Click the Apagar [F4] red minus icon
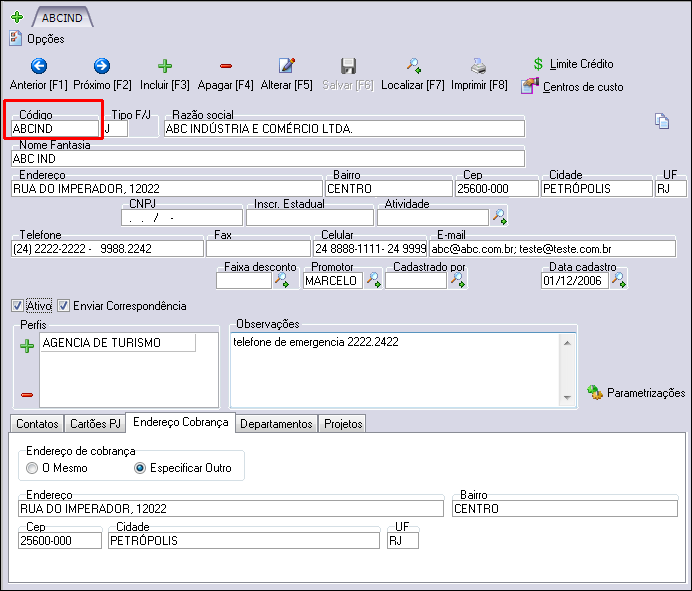This screenshot has width=692, height=591. click(226, 66)
